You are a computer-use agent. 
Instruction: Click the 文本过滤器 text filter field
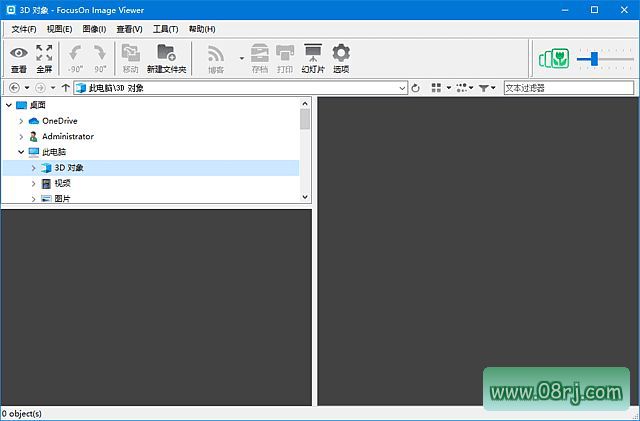pos(569,88)
